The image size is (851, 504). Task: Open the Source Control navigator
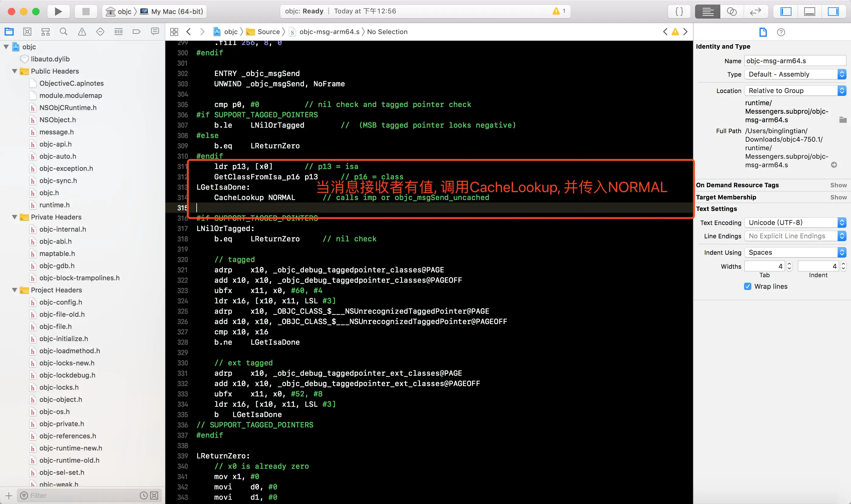27,32
